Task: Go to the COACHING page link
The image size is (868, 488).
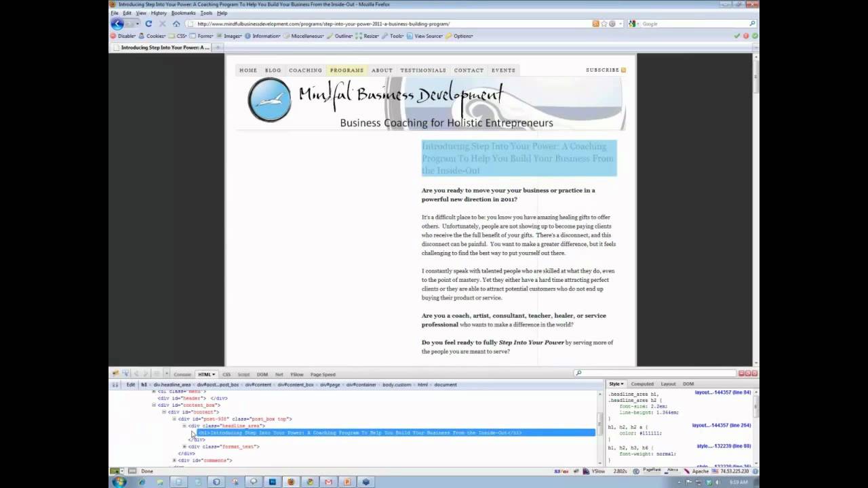Action: (305, 70)
